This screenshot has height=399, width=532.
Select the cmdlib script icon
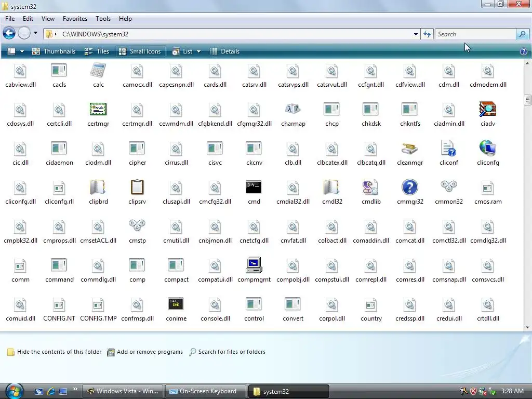pos(370,187)
